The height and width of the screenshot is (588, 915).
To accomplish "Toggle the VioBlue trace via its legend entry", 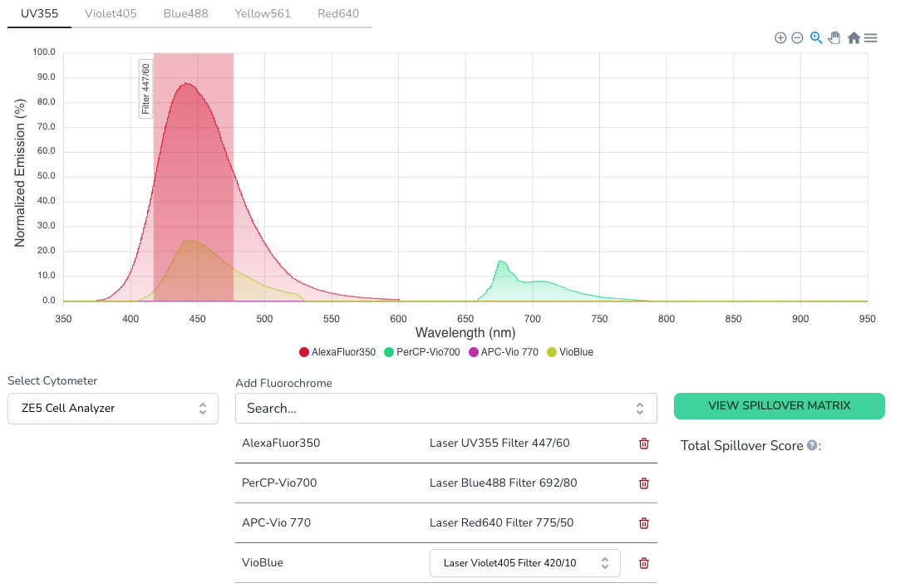I will pos(570,351).
